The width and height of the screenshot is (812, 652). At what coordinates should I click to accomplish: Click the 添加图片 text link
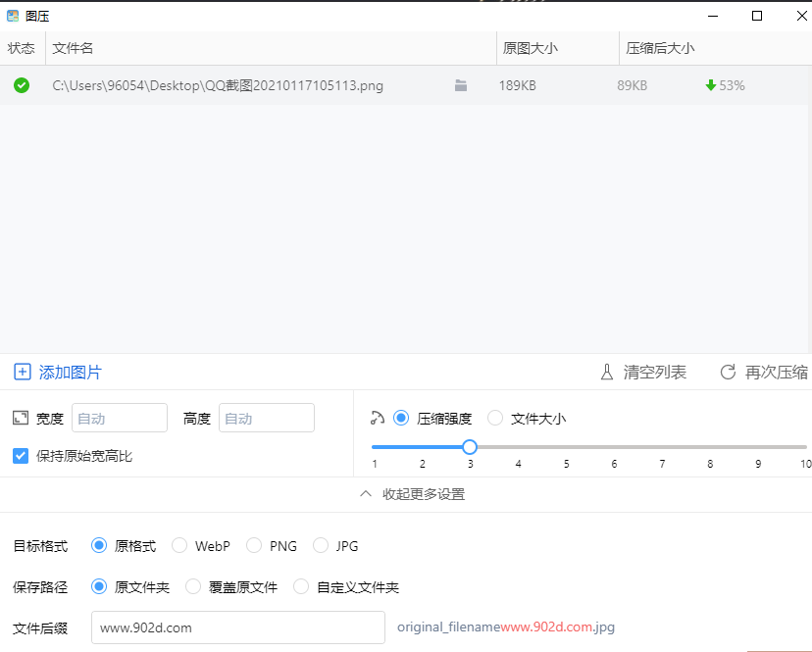70,373
